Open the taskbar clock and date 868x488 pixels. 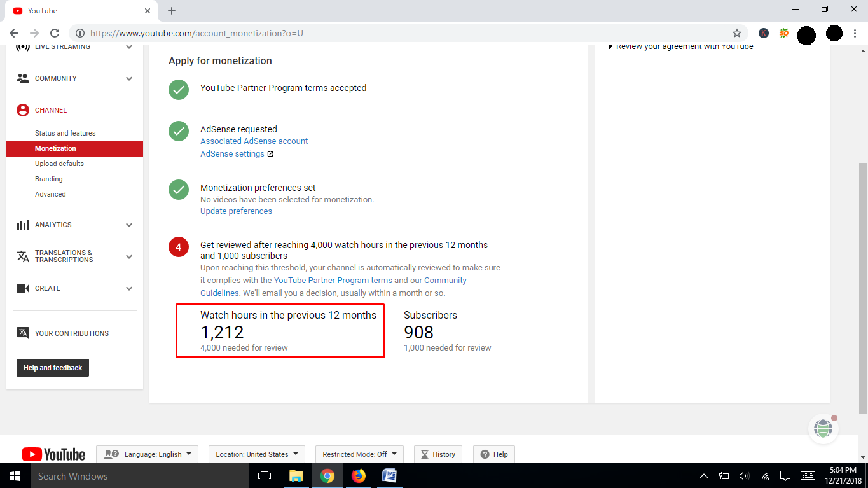(x=843, y=476)
